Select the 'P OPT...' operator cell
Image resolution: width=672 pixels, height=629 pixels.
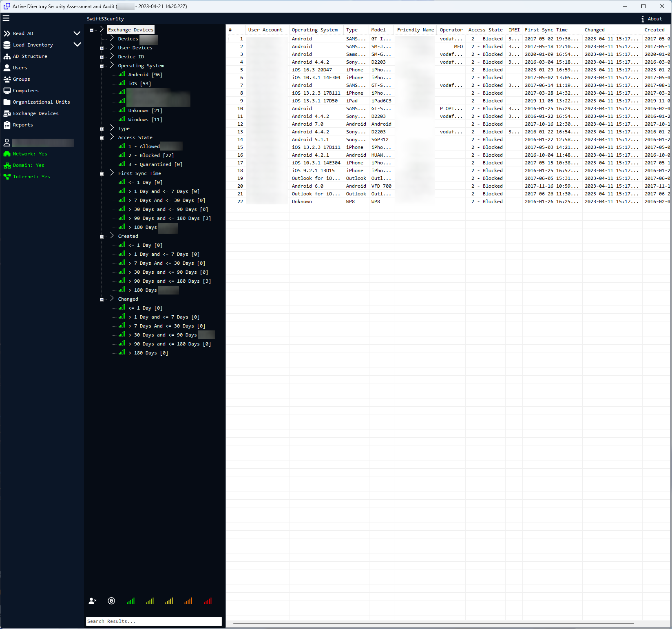click(451, 109)
